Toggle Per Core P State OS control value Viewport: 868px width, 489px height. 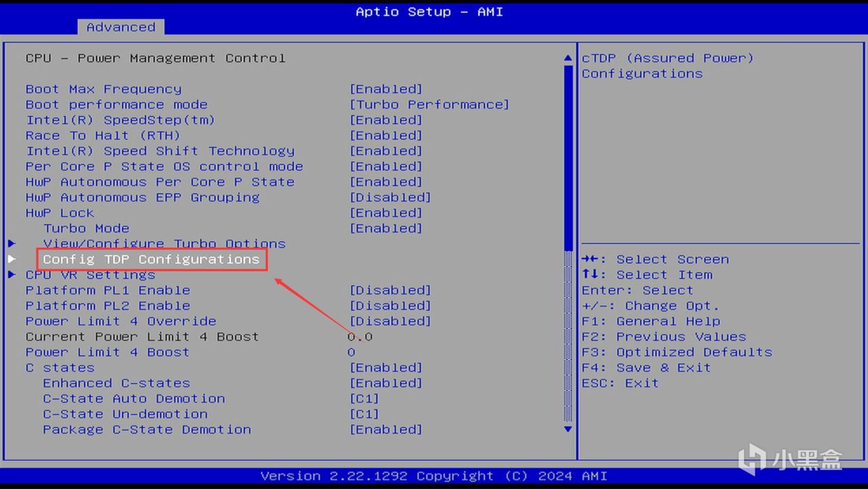386,166
